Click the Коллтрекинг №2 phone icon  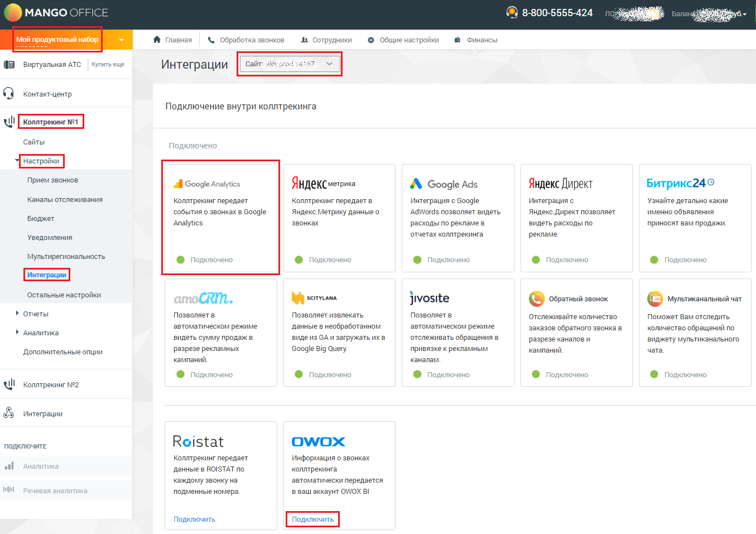coord(9,384)
